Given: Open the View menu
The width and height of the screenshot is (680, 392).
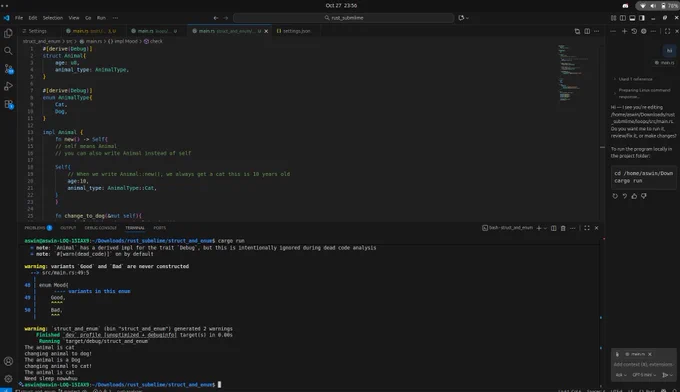Looking at the screenshot, I should click(74, 18).
